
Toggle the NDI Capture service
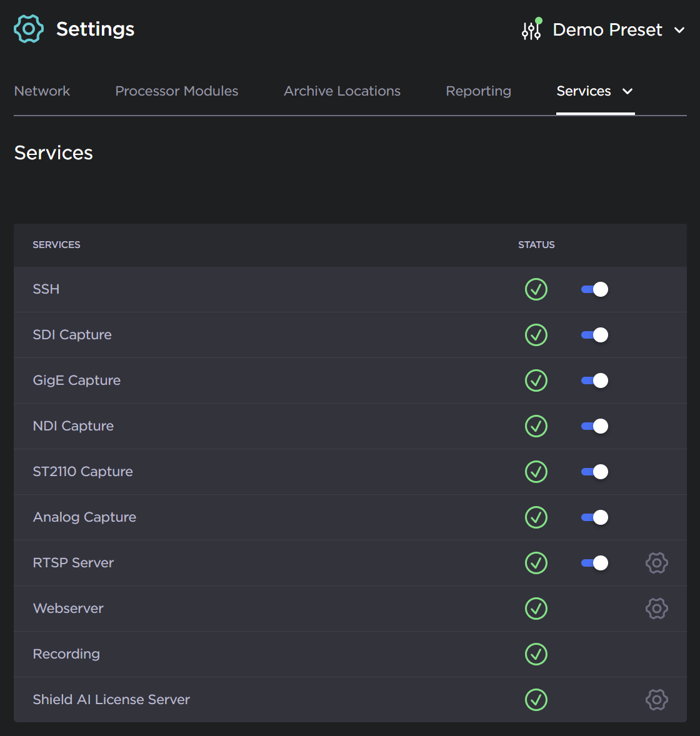(594, 426)
